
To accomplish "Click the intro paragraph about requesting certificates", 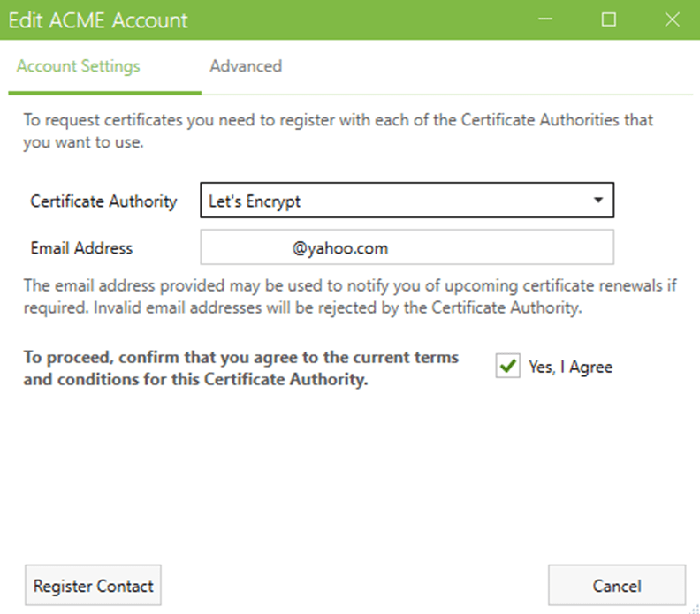I will [338, 130].
